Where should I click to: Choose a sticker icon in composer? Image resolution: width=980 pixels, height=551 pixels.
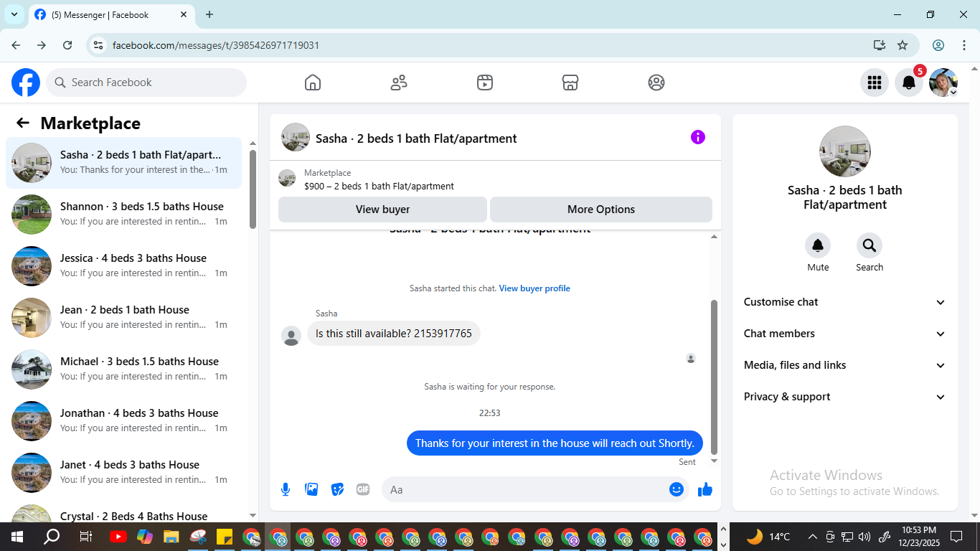point(337,489)
